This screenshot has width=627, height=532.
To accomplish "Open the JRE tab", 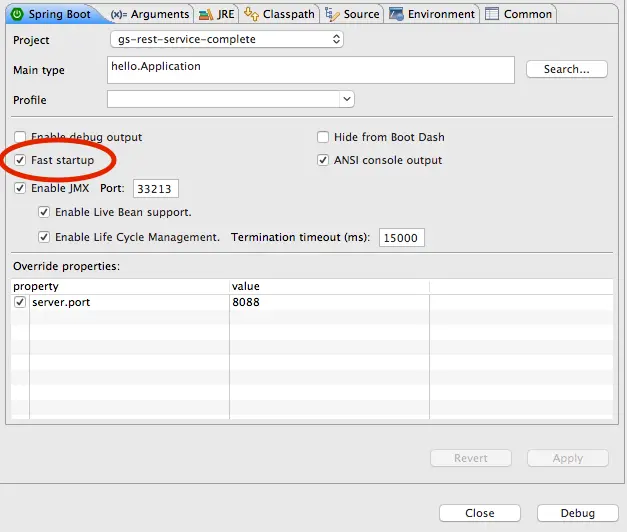I will 217,14.
